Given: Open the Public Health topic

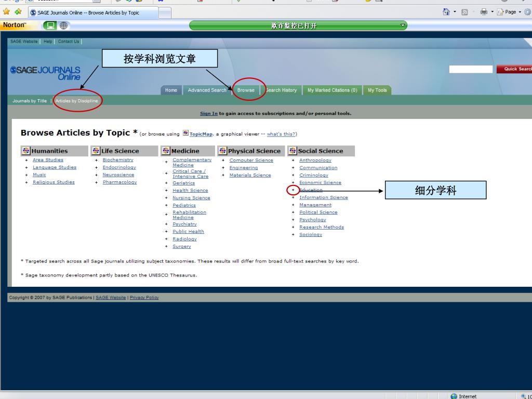Looking at the screenshot, I should (188, 231).
